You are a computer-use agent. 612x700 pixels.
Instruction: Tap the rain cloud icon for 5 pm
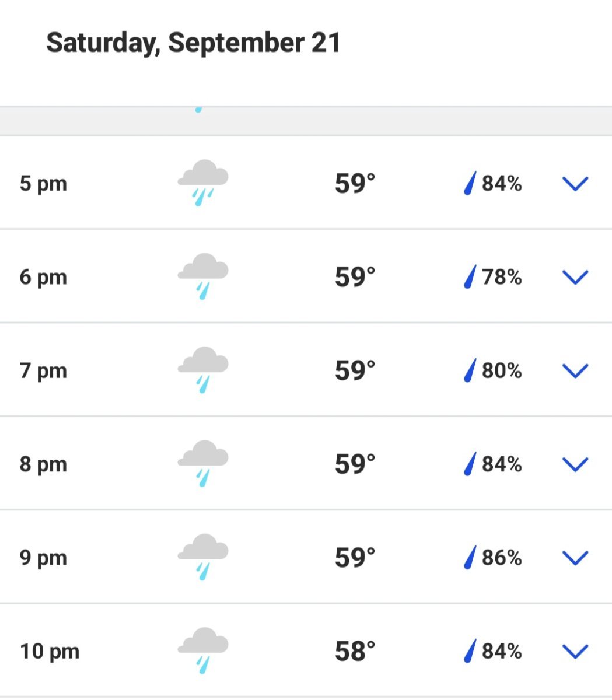[202, 183]
